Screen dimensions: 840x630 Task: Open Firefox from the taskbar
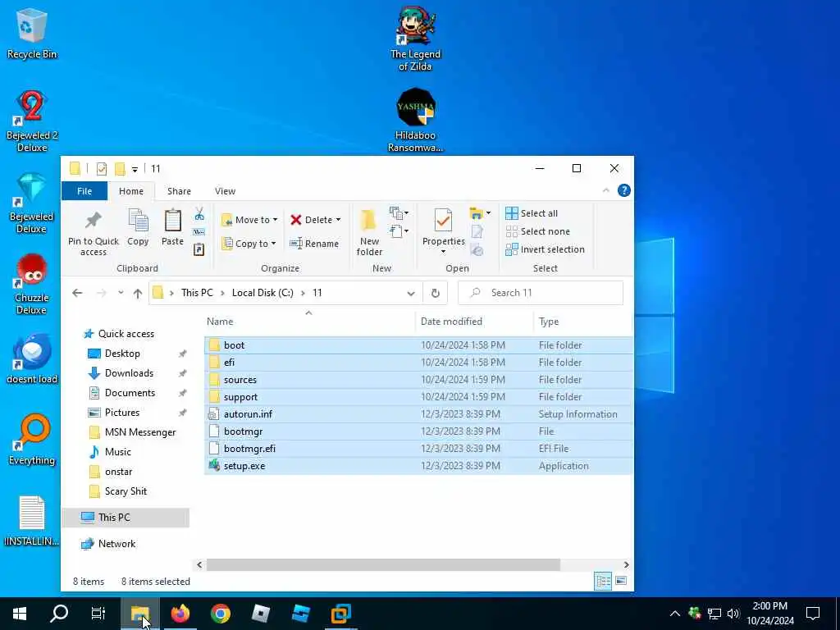(x=180, y=614)
